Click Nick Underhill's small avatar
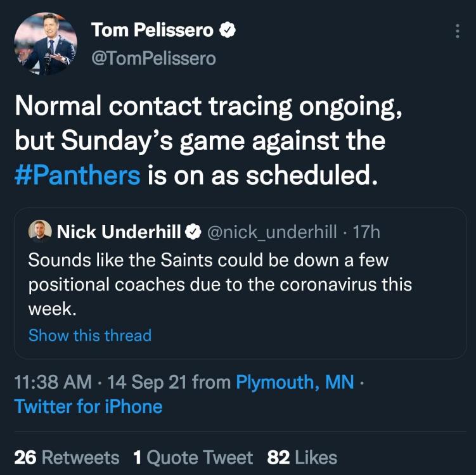 pos(40,232)
